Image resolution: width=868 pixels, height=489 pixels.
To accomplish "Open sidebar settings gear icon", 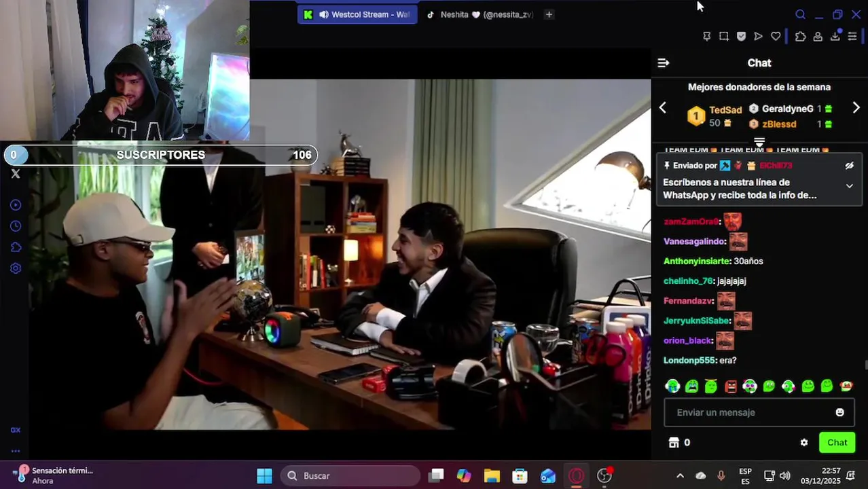I will (16, 268).
